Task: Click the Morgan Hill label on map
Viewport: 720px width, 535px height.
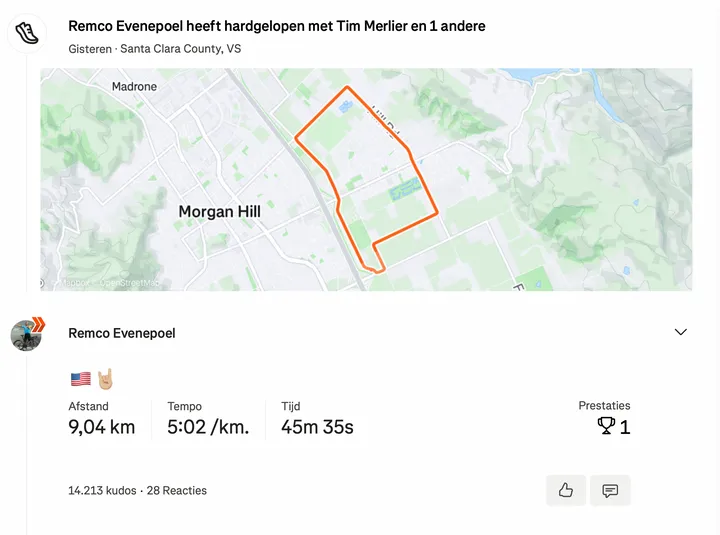Action: (x=219, y=212)
